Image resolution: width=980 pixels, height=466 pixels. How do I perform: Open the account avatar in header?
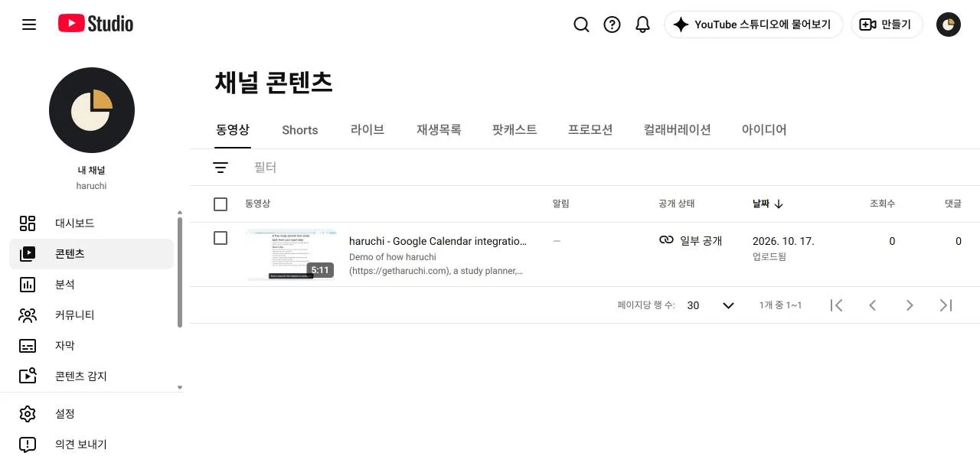(949, 24)
